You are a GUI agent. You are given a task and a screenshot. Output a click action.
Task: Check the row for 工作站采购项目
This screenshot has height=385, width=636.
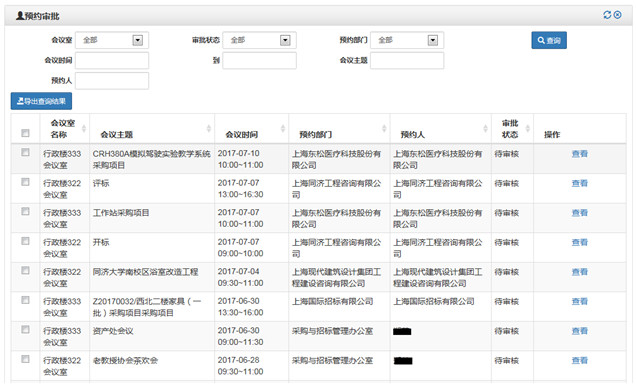pos(25,211)
